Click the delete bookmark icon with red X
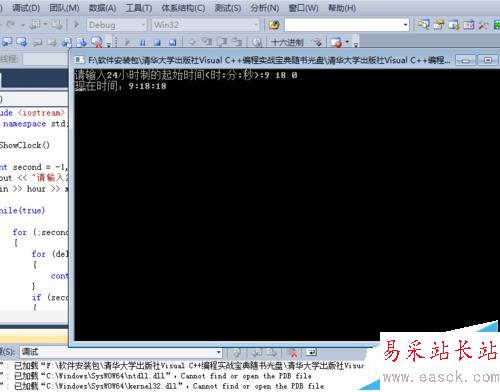 [x=96, y=42]
